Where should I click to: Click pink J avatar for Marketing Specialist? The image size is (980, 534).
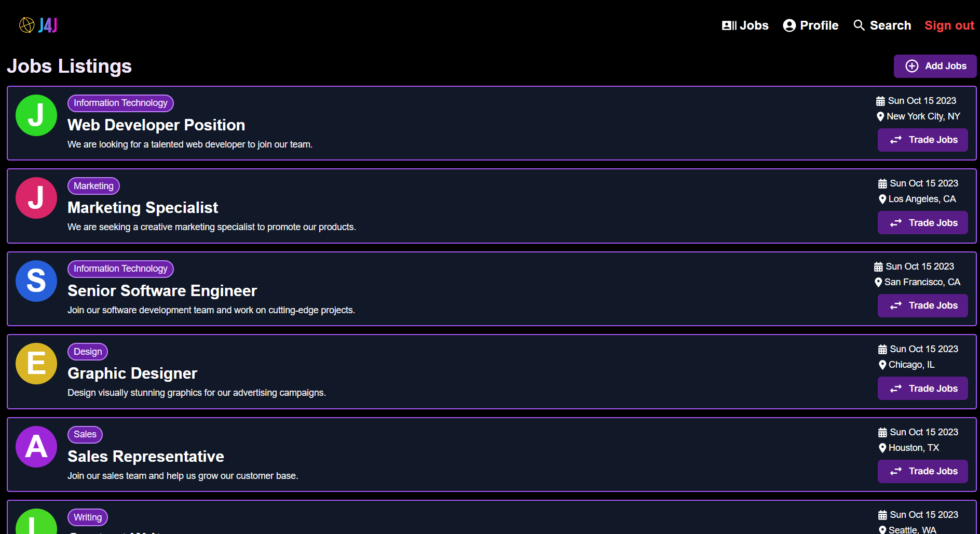(36, 198)
